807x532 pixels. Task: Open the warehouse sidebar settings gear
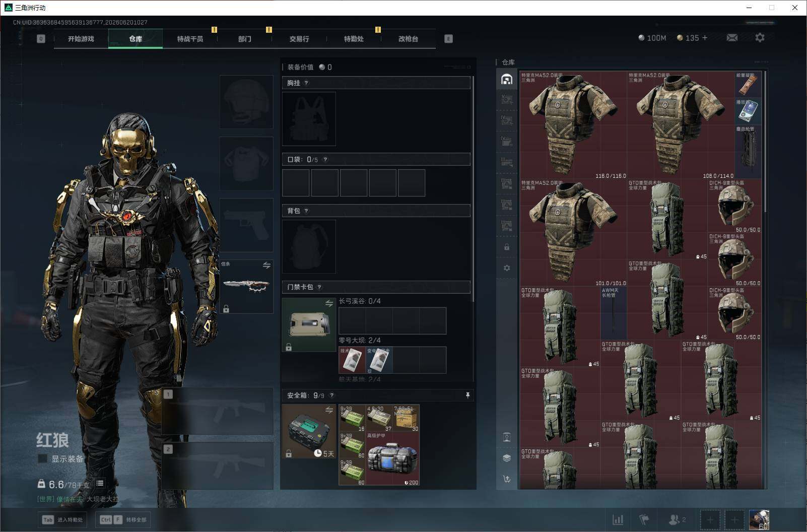click(x=507, y=268)
